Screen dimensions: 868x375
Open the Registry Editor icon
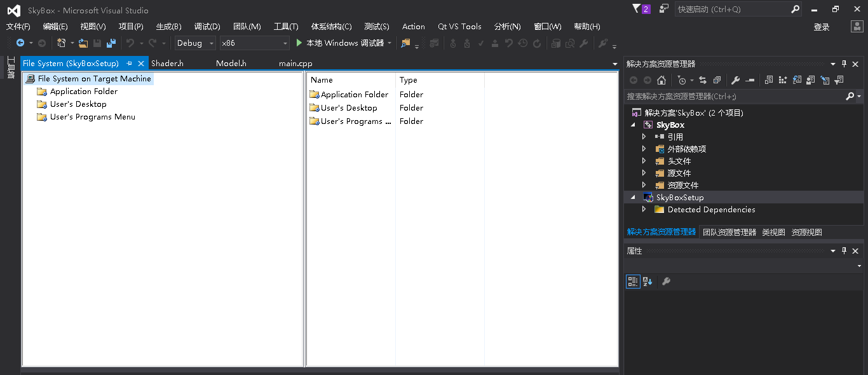pyautogui.click(x=783, y=80)
